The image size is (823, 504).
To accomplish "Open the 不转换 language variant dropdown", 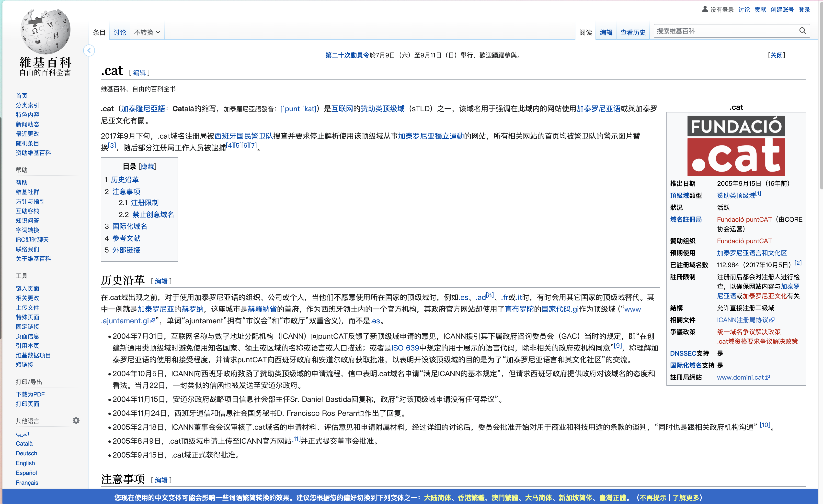I will click(147, 32).
